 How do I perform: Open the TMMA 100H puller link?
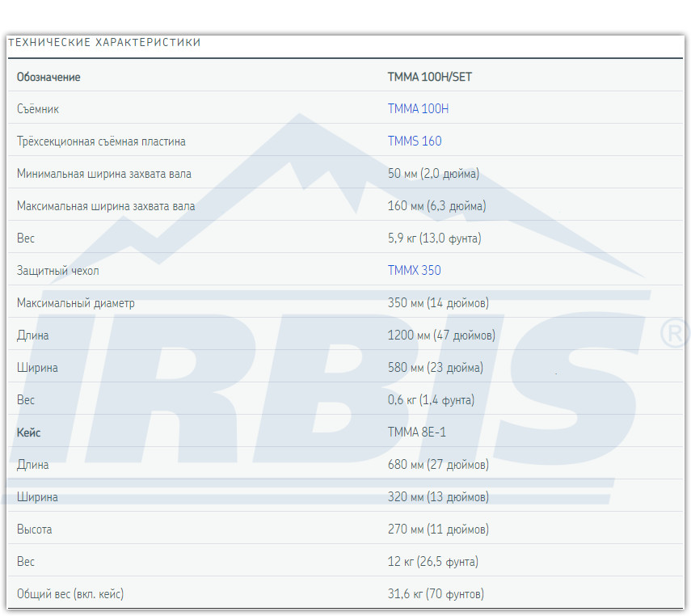pyautogui.click(x=418, y=109)
